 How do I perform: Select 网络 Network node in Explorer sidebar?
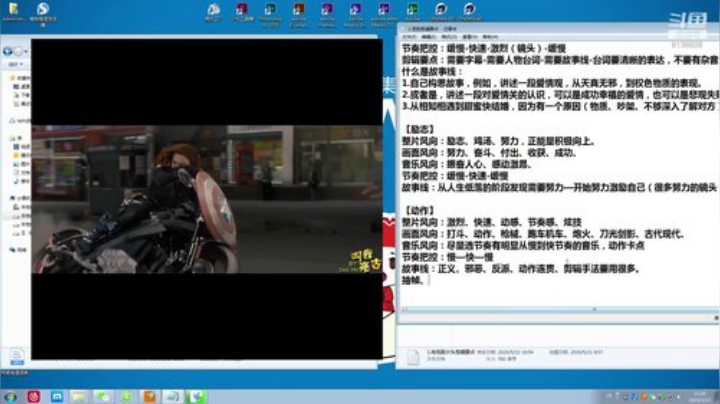(x=18, y=250)
